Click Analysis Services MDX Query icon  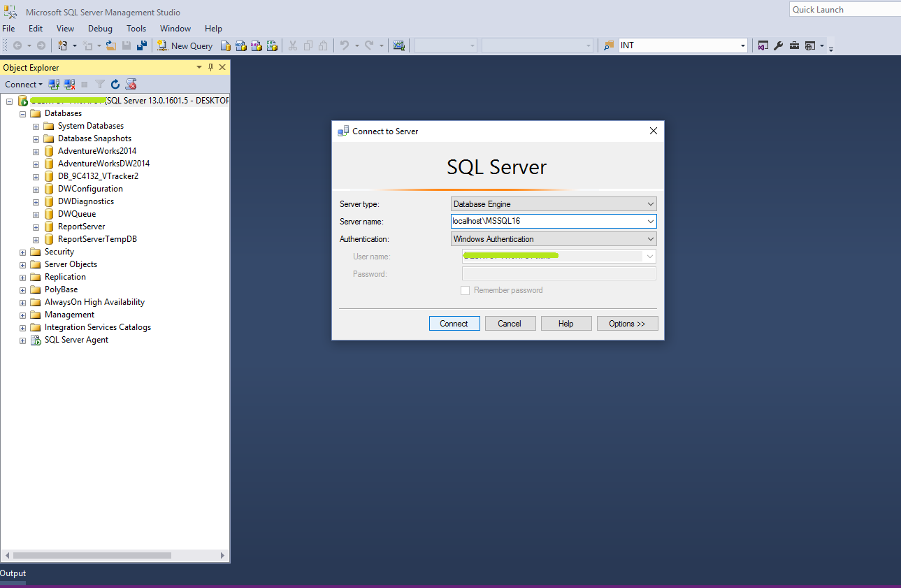241,45
